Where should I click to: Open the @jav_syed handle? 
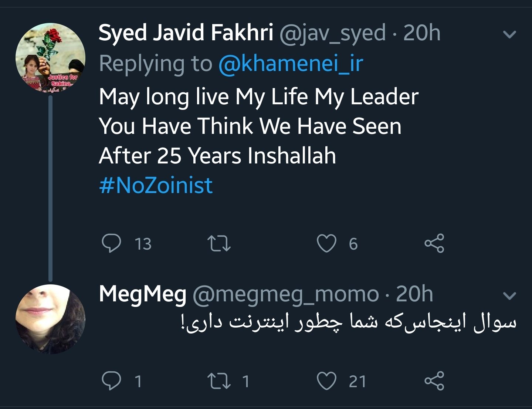tap(332, 33)
